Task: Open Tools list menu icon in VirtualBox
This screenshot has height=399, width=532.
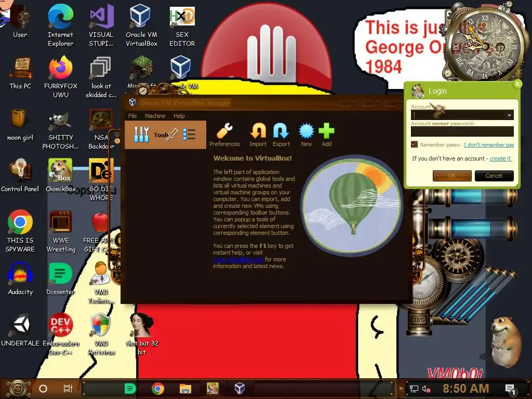Action: click(189, 135)
